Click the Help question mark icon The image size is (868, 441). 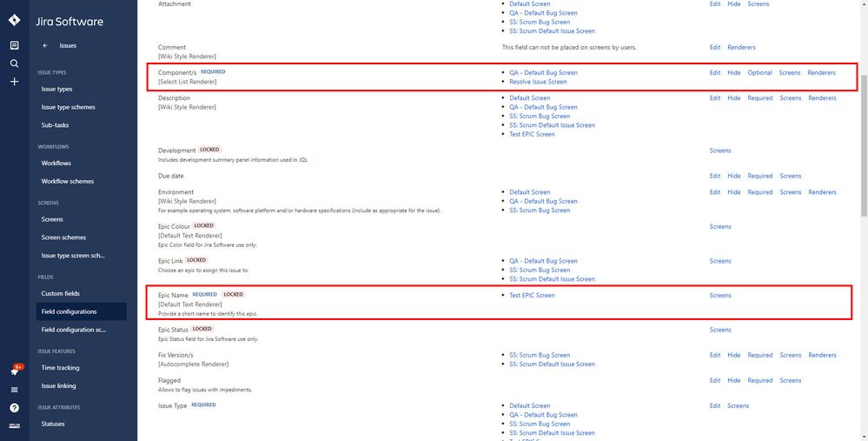coord(15,408)
